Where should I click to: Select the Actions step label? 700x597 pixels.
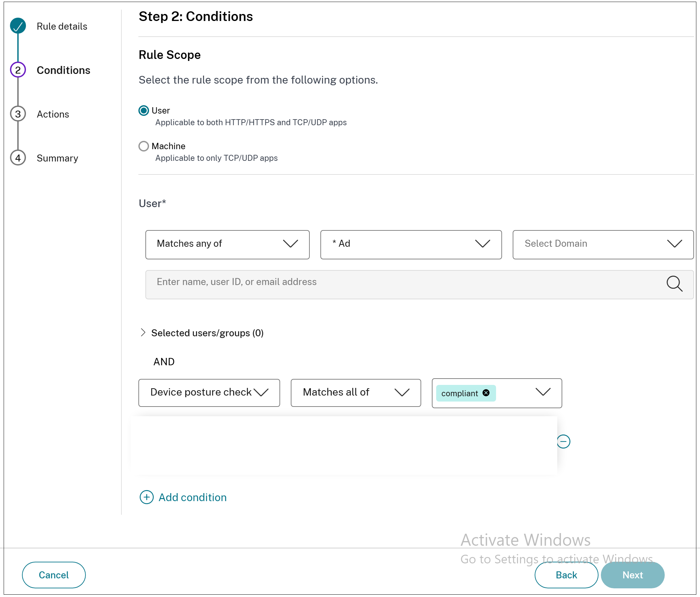(x=53, y=114)
